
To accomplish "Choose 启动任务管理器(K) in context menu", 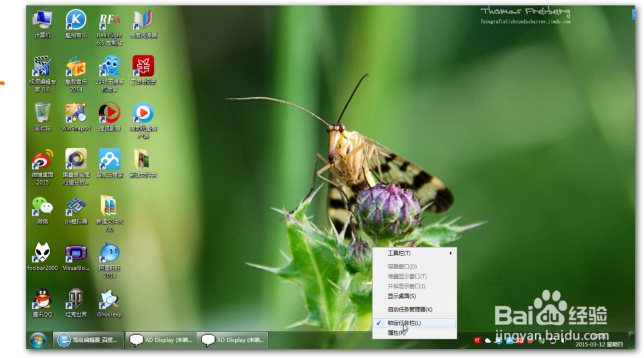I will tap(414, 310).
